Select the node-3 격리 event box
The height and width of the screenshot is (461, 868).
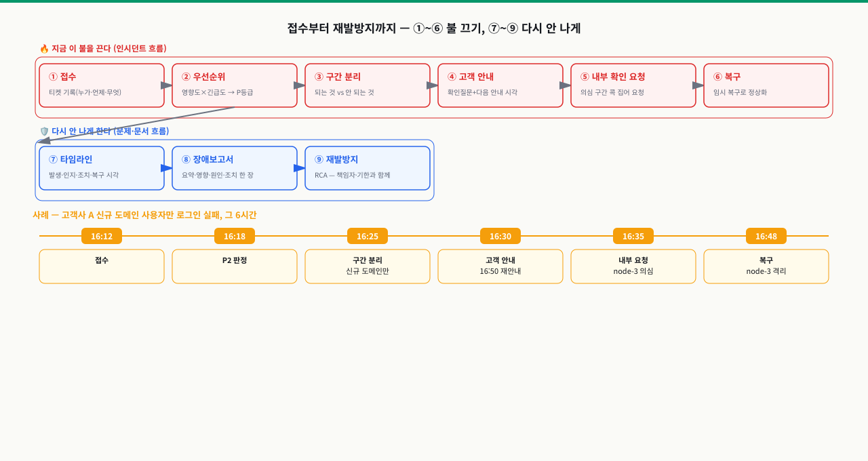tap(766, 266)
